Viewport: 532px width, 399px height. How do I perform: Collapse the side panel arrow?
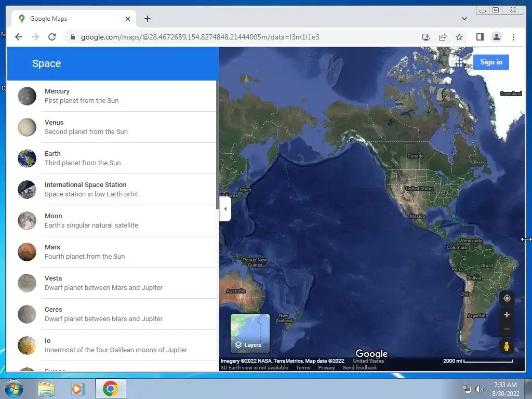coord(225,209)
